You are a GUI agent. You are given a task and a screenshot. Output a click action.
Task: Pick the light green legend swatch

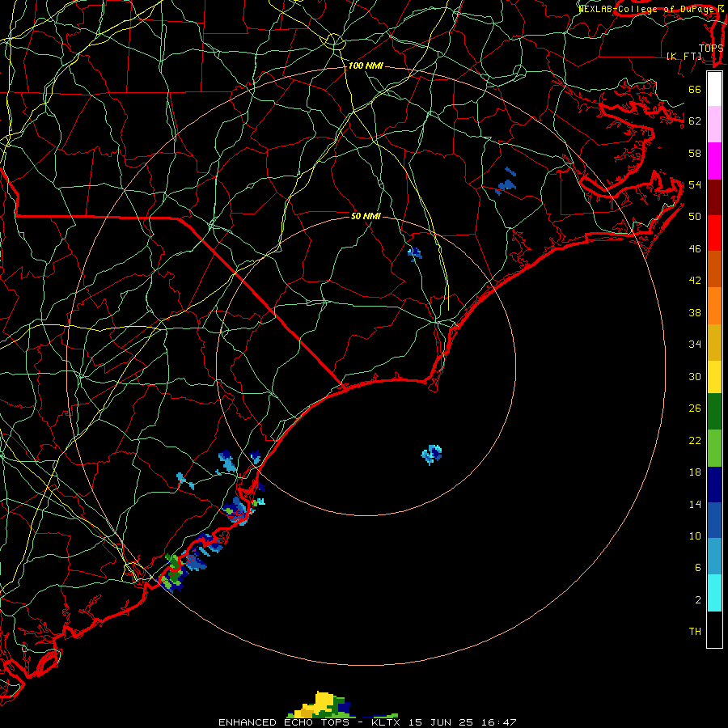(714, 448)
